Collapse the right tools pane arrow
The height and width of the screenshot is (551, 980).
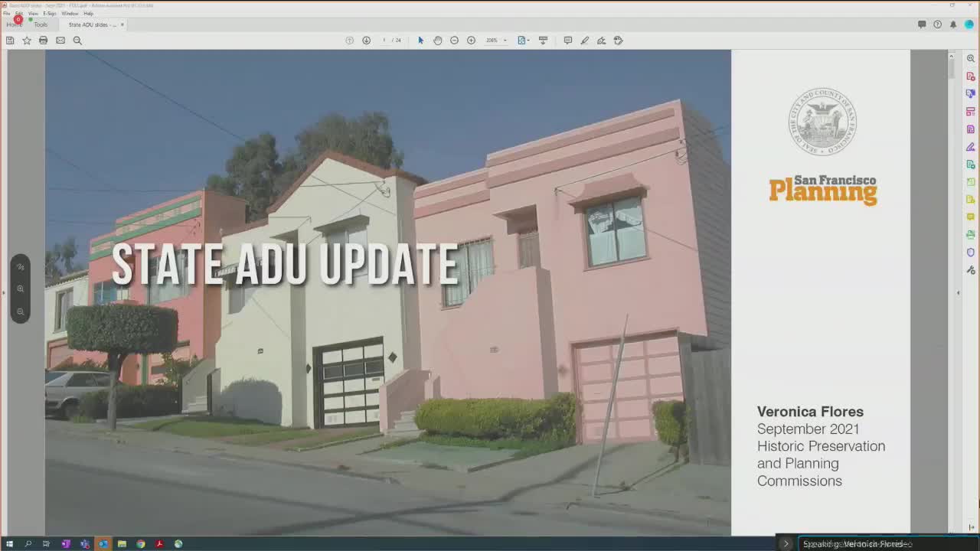coord(958,292)
